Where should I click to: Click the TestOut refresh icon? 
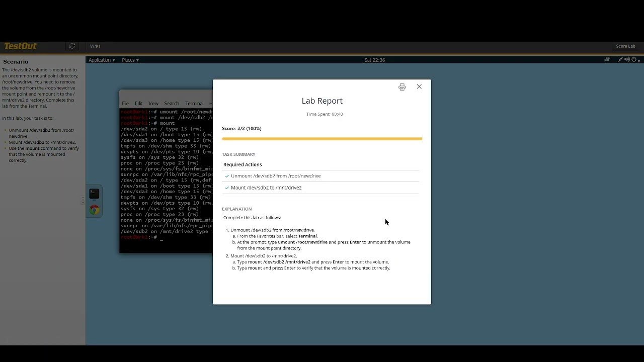[x=72, y=46]
